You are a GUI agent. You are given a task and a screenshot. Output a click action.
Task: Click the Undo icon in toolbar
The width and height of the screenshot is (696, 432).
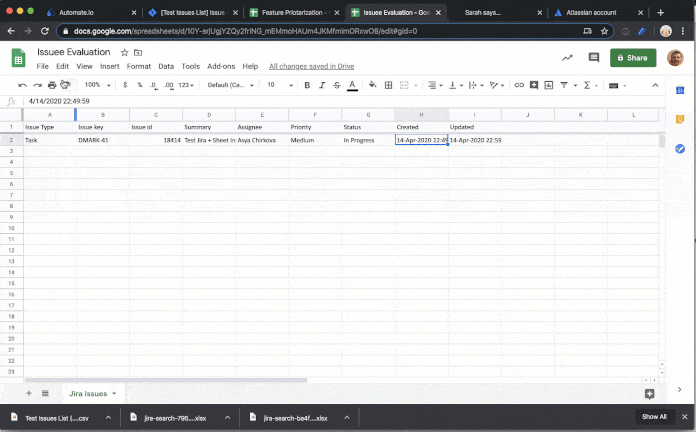23,85
